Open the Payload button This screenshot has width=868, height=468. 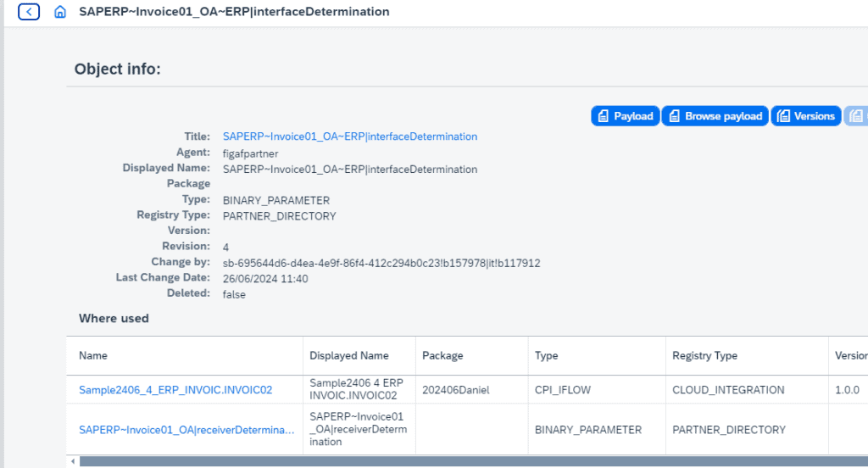[625, 116]
